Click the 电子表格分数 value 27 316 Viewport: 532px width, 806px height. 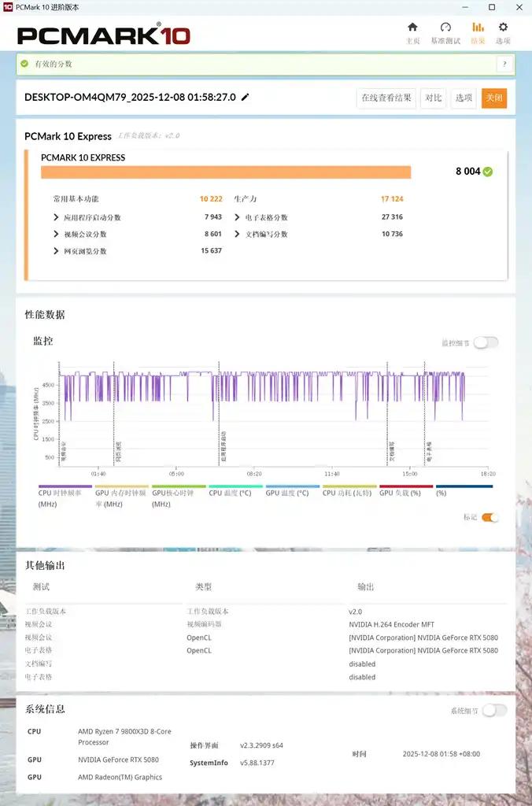click(x=392, y=217)
